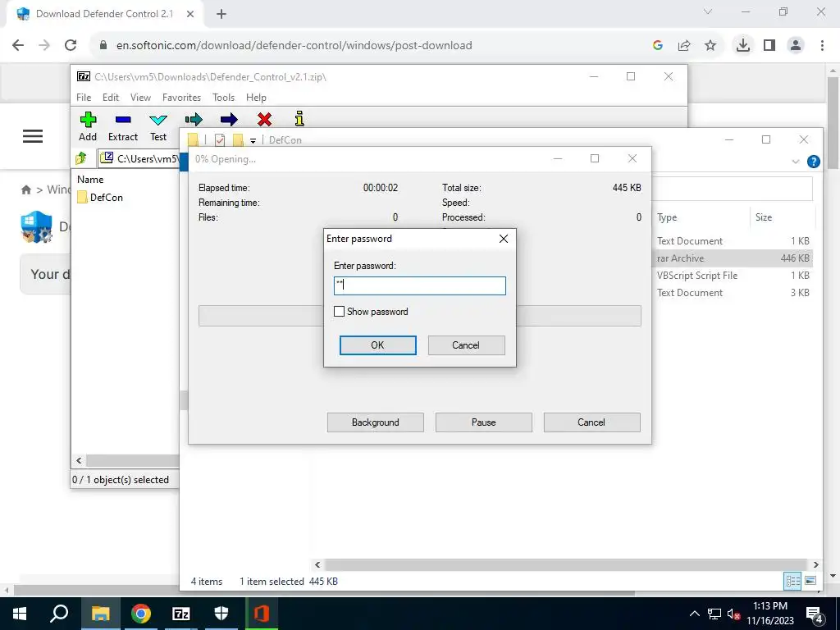Image resolution: width=840 pixels, height=630 pixels.
Task: Select the rar Archive row in Explorer
Action: [x=733, y=258]
